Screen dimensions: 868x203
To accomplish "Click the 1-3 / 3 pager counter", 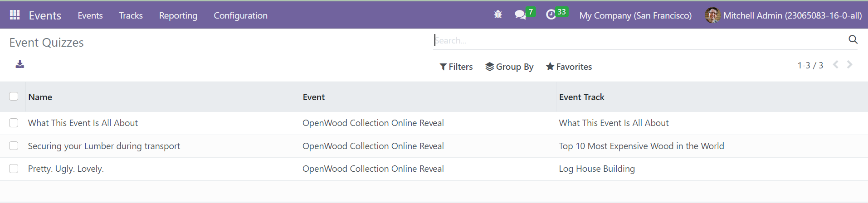I will (810, 65).
